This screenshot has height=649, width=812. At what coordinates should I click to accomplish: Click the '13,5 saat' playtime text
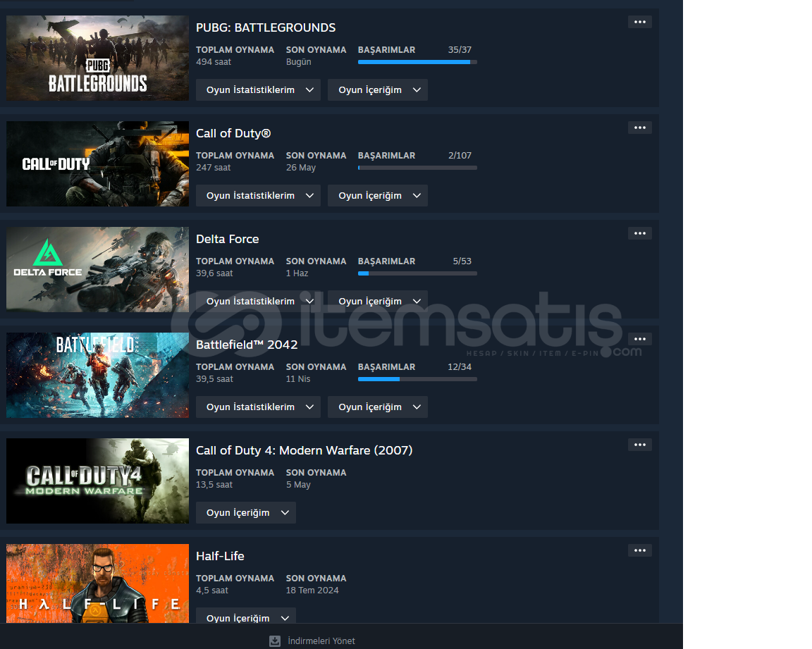pos(214,484)
